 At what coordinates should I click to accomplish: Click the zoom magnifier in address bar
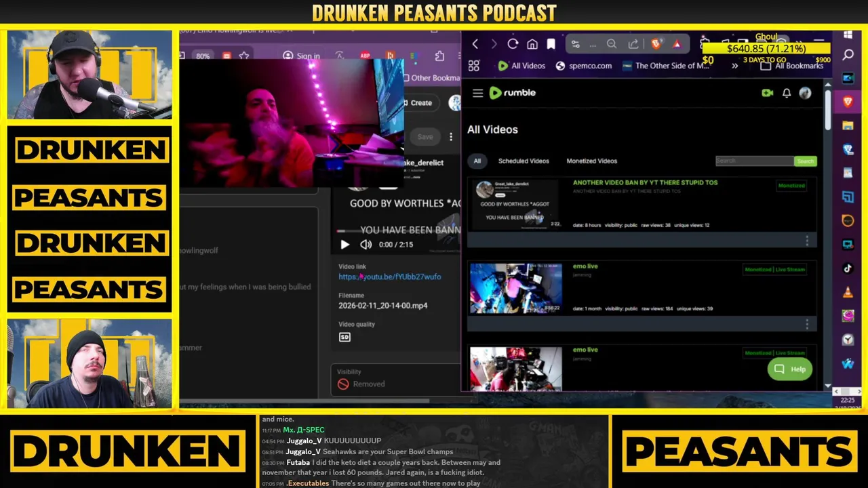click(611, 44)
